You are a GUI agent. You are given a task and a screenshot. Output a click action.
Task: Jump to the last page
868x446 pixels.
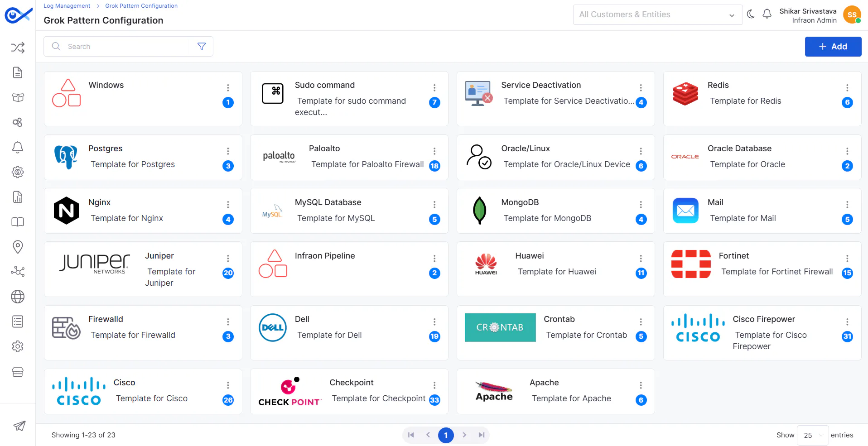pyautogui.click(x=481, y=435)
